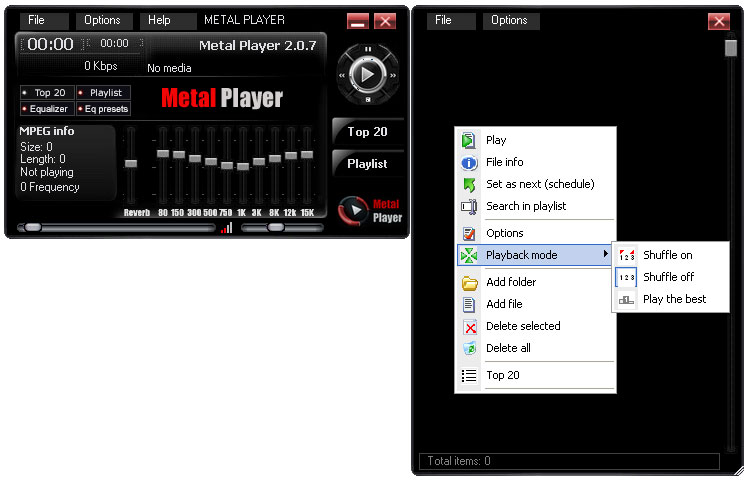
Task: Choose Play the best mode
Action: point(670,300)
